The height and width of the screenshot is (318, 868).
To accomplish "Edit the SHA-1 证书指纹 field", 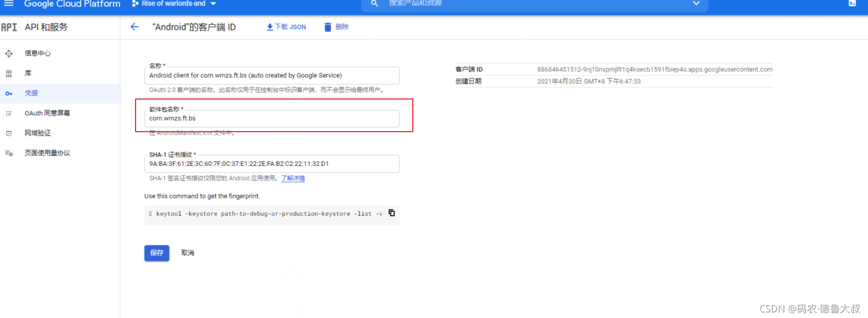I will click(272, 164).
